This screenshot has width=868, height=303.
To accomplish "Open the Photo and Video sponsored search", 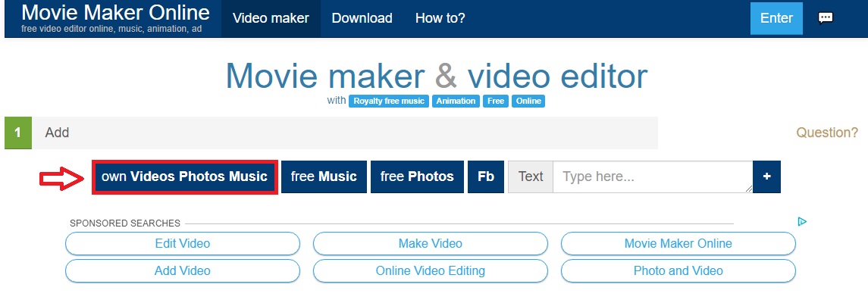I will click(x=678, y=271).
